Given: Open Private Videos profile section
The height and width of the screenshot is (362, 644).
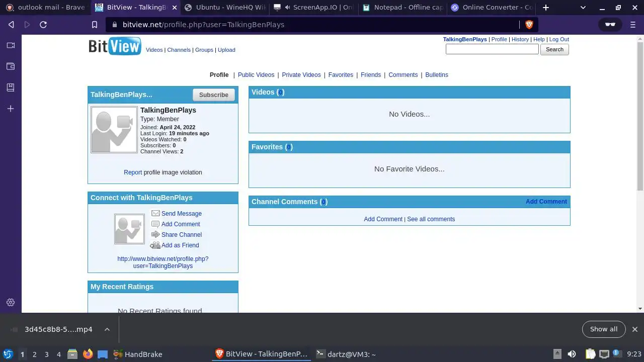Looking at the screenshot, I should click(301, 75).
